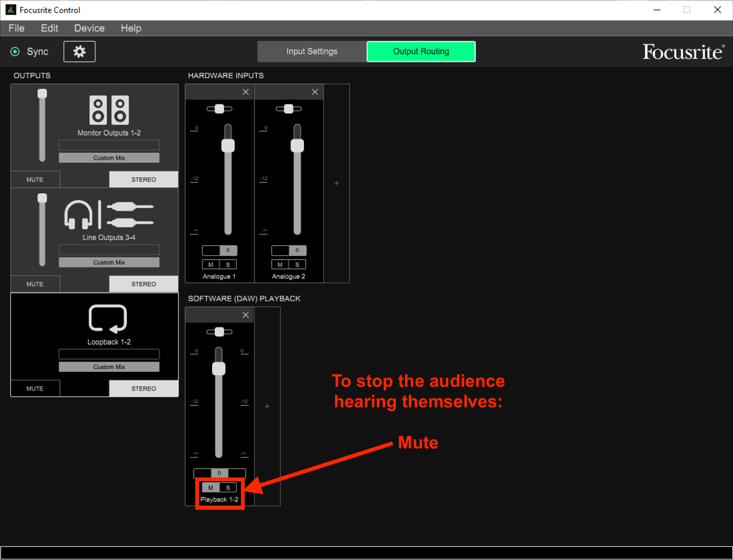Open Custom Mix for Line Outputs 3-4

(109, 262)
